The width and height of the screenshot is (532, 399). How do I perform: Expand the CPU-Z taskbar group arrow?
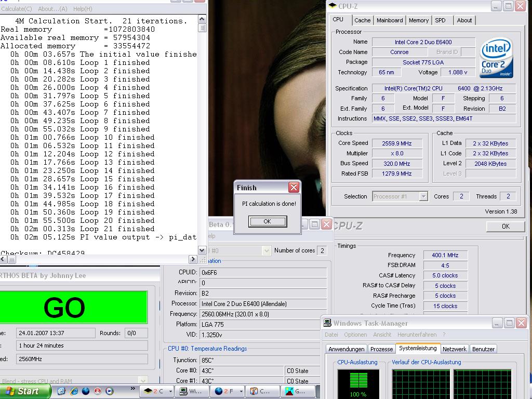tap(170, 391)
